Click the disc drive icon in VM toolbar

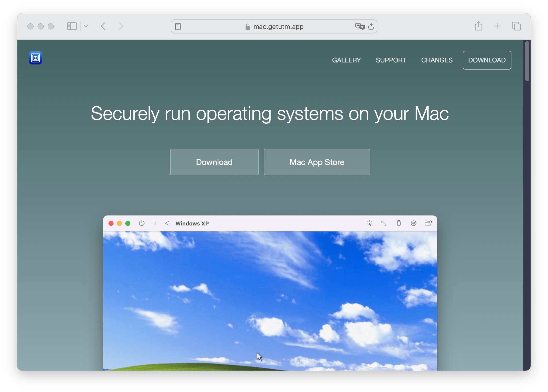[x=414, y=223]
